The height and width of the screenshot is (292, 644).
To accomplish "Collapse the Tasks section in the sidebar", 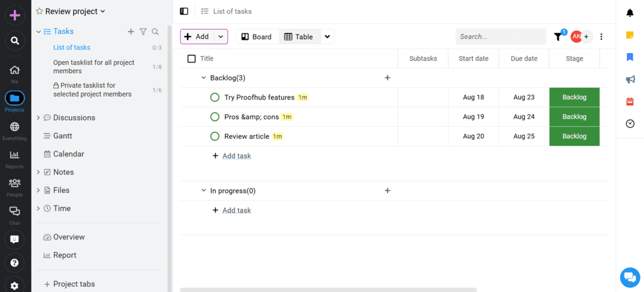I will pyautogui.click(x=39, y=32).
